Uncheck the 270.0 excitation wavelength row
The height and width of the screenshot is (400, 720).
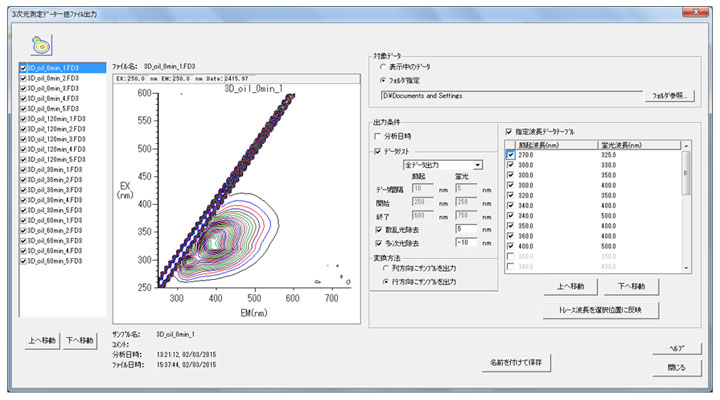[512, 156]
